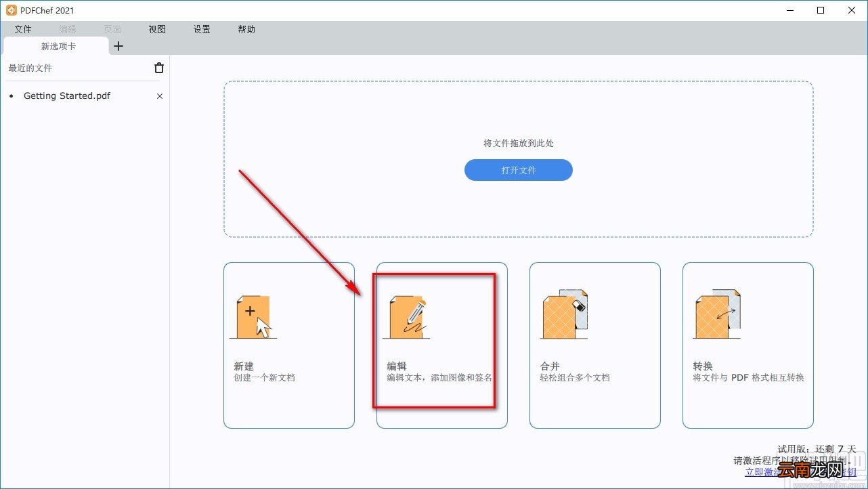Open Getting Started.pdf from recent files
Screen dimensions: 868x489
[67, 96]
